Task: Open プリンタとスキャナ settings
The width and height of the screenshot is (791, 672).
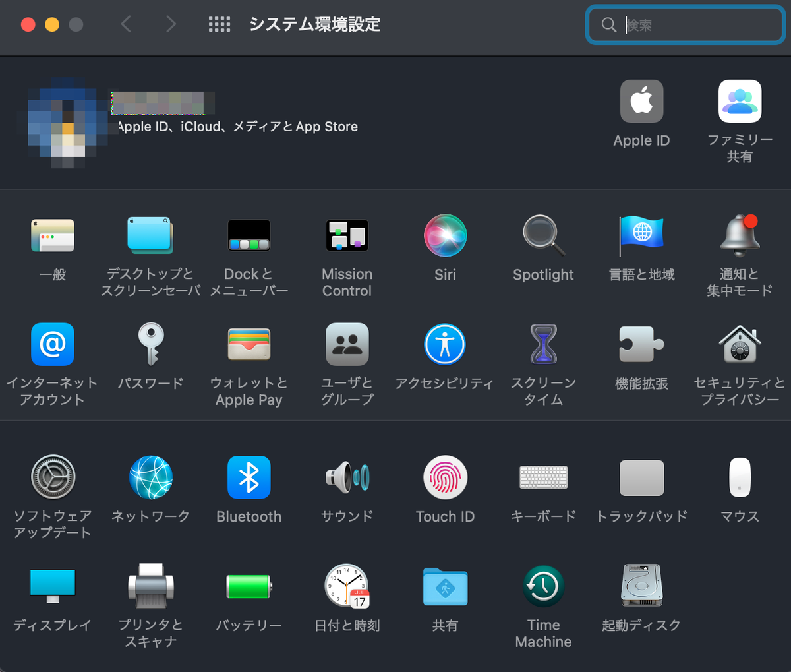Action: [151, 586]
